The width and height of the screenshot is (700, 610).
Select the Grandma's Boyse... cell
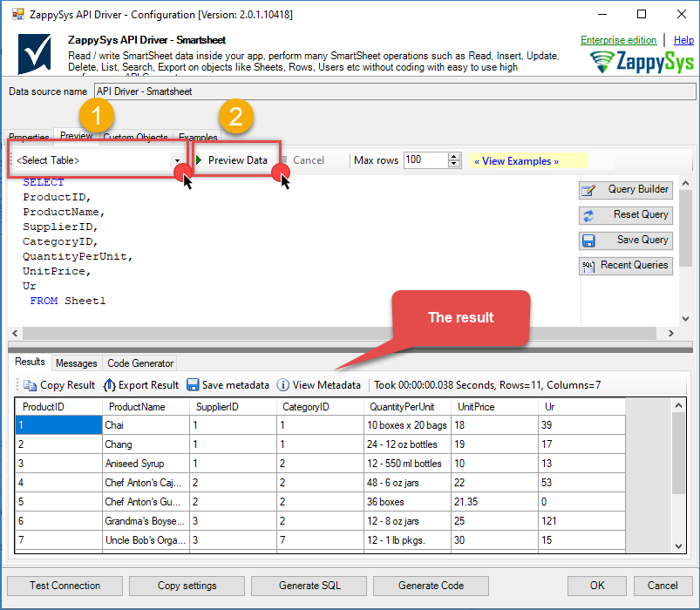(x=146, y=521)
